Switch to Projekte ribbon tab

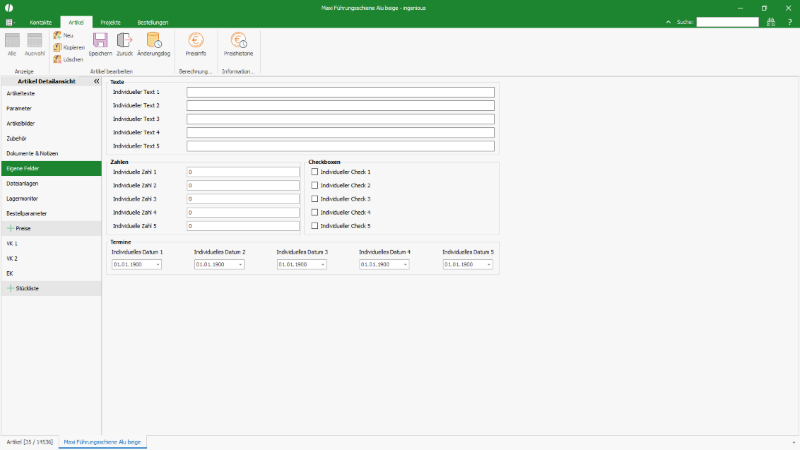tap(111, 22)
